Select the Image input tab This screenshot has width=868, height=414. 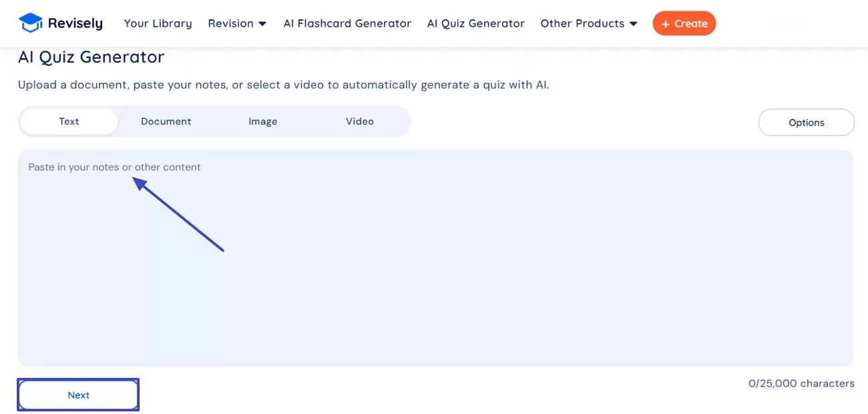[263, 122]
